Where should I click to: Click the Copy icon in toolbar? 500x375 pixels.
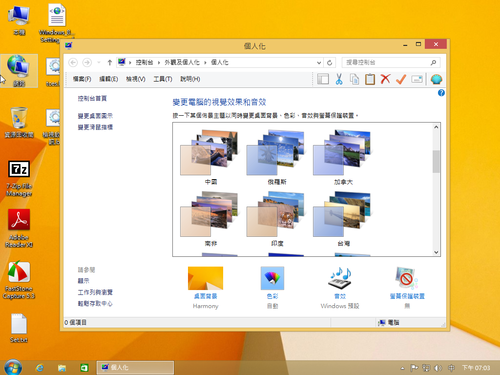tap(354, 79)
